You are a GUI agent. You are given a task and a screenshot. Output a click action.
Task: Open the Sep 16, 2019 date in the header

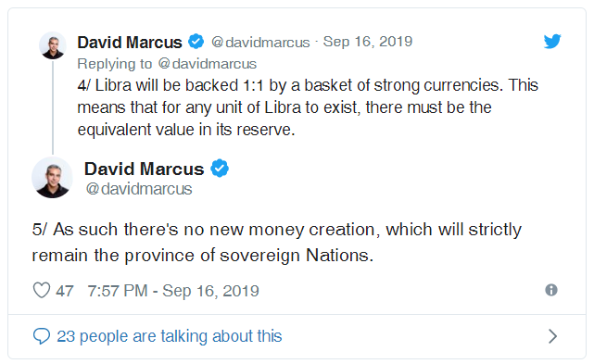click(368, 42)
